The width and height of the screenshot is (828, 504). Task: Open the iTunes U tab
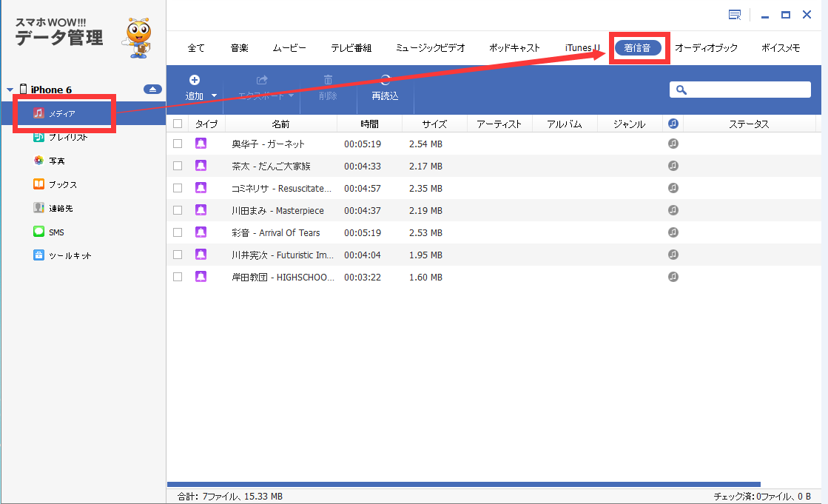coord(582,47)
